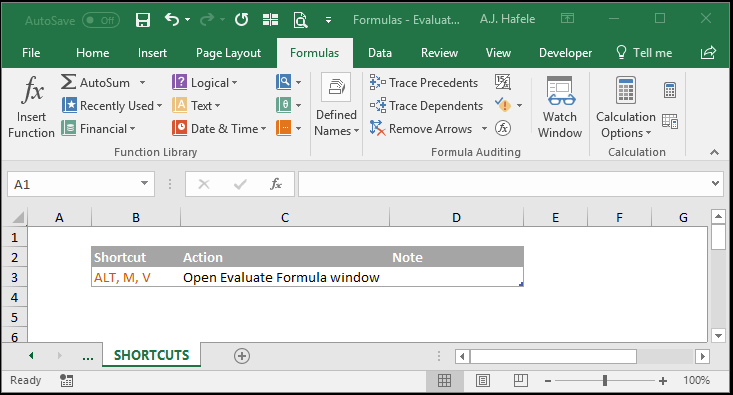Expand Remove Arrows dropdown arrow
733x395 pixels.
[484, 128]
